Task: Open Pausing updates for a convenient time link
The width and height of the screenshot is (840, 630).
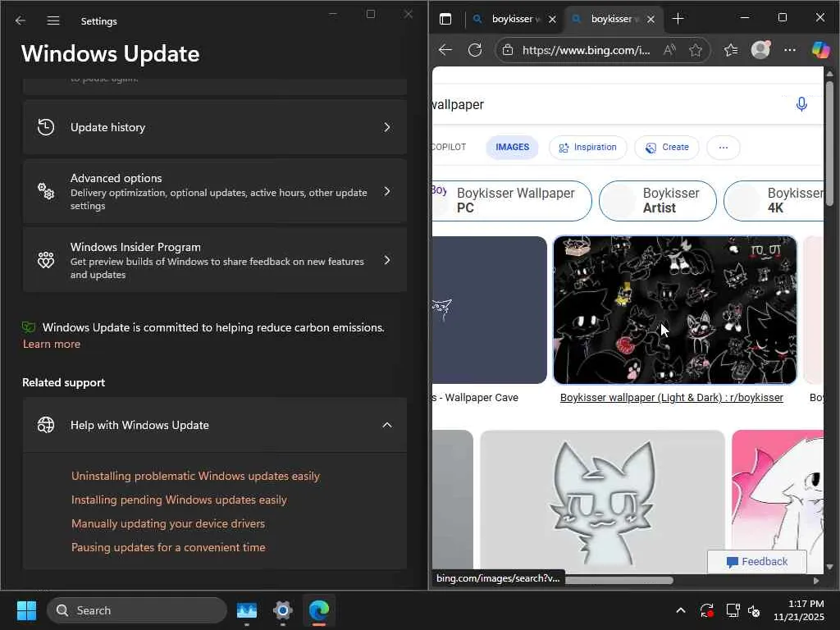Action: (168, 547)
